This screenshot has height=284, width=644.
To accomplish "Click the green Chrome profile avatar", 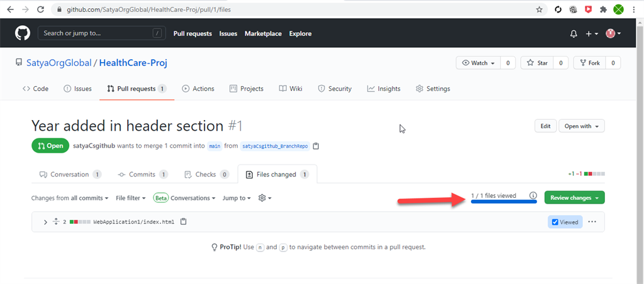I will pyautogui.click(x=619, y=9).
